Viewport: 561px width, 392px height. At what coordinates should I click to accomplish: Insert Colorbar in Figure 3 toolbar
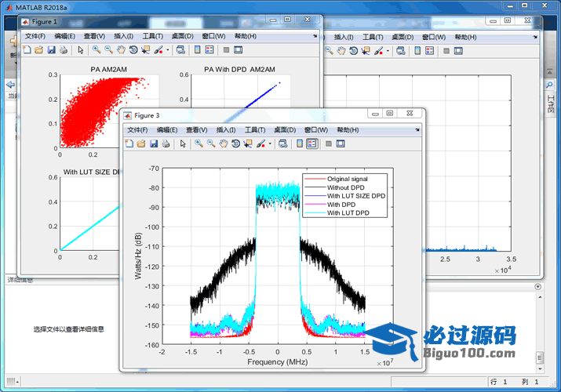tap(300, 143)
